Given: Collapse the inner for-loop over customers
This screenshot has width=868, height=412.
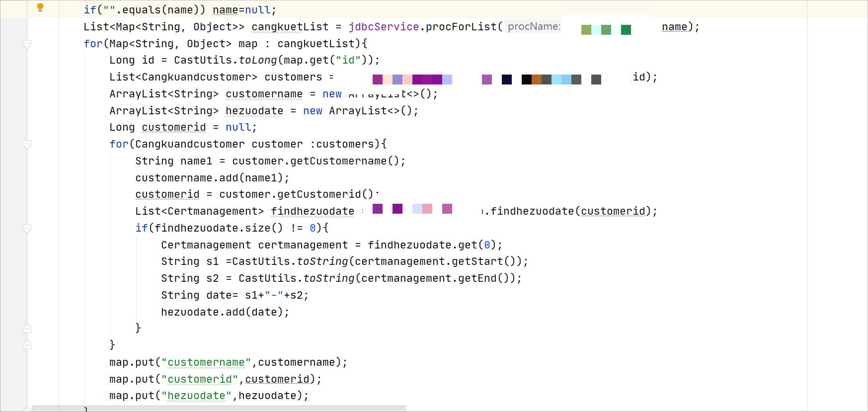Looking at the screenshot, I should (x=27, y=145).
